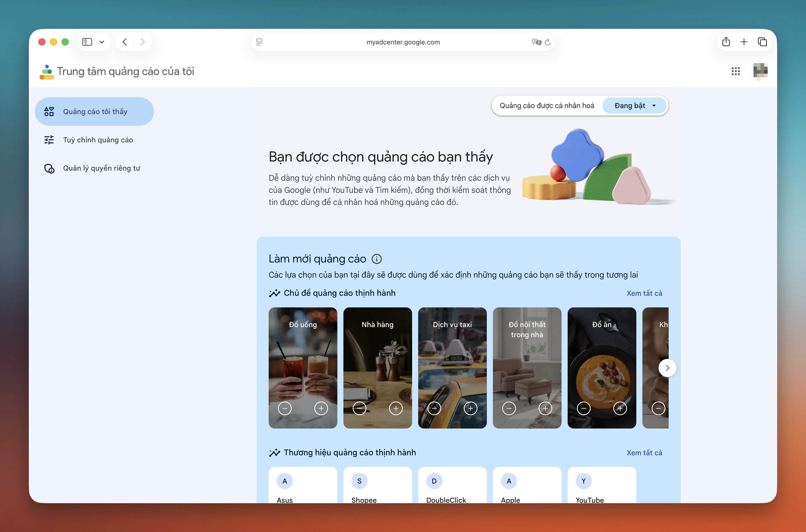Click Xem tất cả for trending ad brands
This screenshot has width=806, height=532.
pyautogui.click(x=644, y=453)
